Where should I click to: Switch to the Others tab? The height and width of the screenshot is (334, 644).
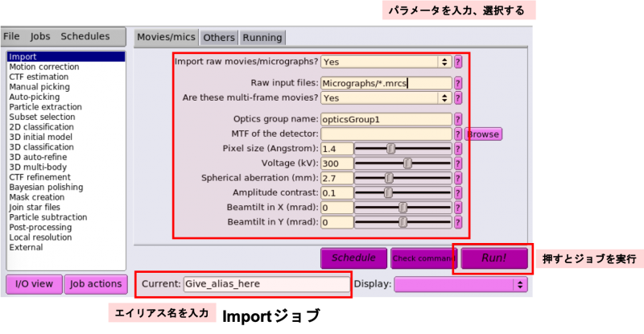pos(219,38)
